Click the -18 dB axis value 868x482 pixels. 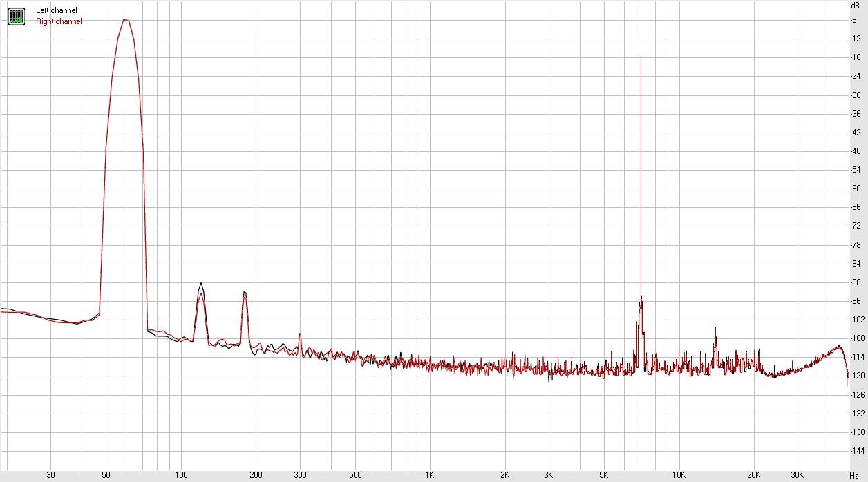pyautogui.click(x=856, y=57)
